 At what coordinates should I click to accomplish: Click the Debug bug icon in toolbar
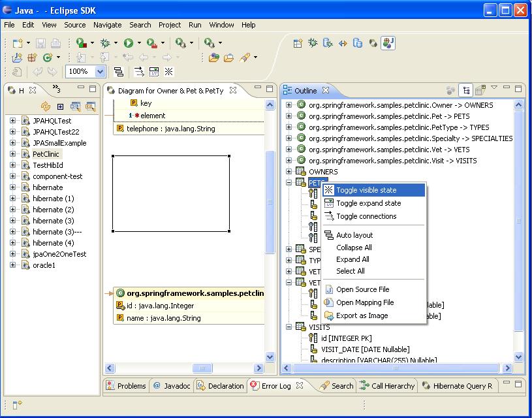click(x=105, y=43)
